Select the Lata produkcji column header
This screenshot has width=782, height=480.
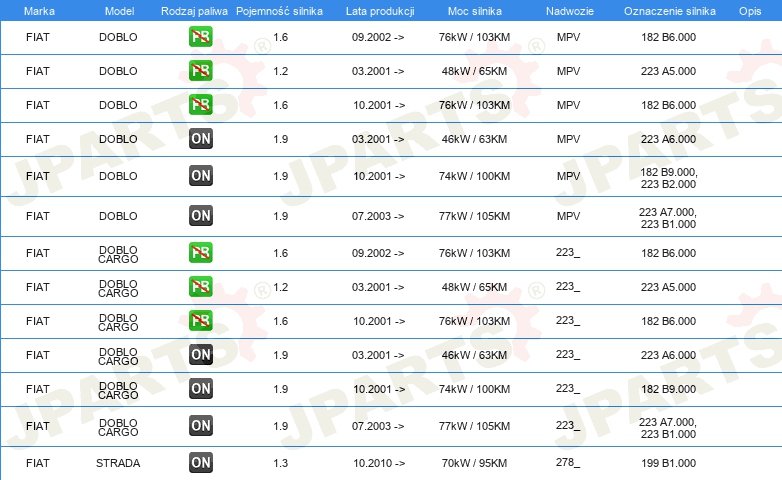pos(380,11)
